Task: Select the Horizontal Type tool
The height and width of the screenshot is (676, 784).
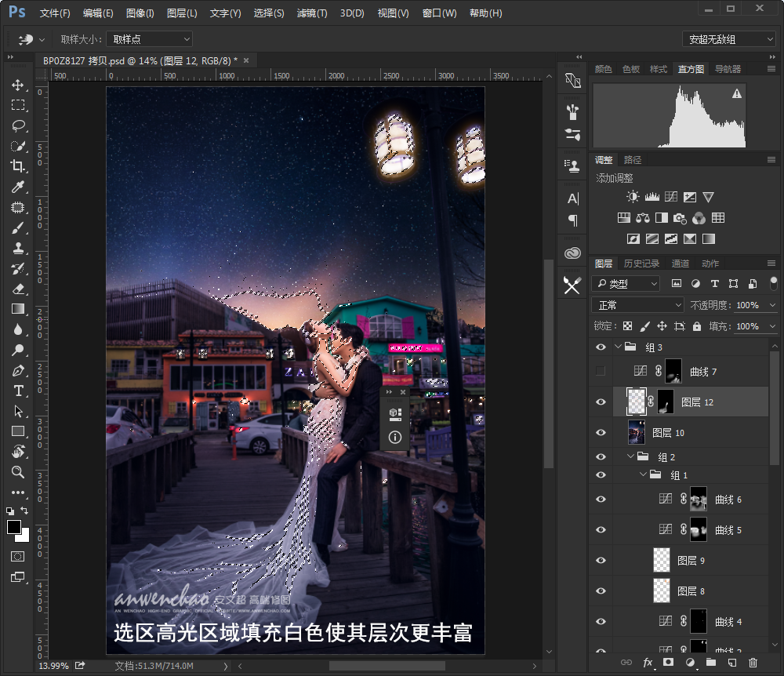Action: (x=18, y=391)
